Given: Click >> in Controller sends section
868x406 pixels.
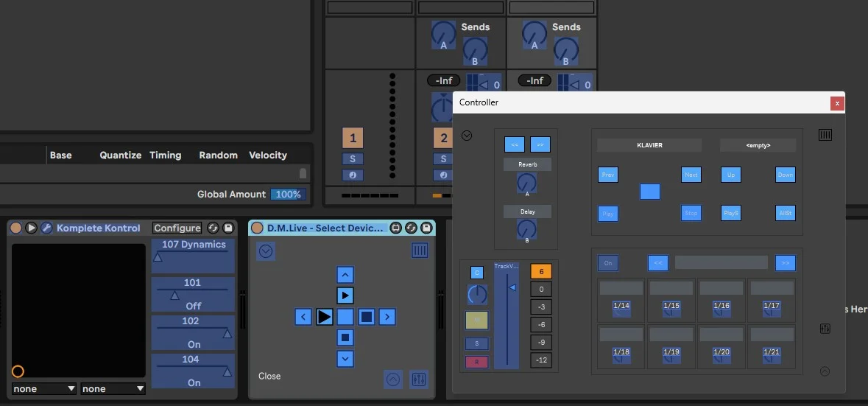Looking at the screenshot, I should (540, 144).
